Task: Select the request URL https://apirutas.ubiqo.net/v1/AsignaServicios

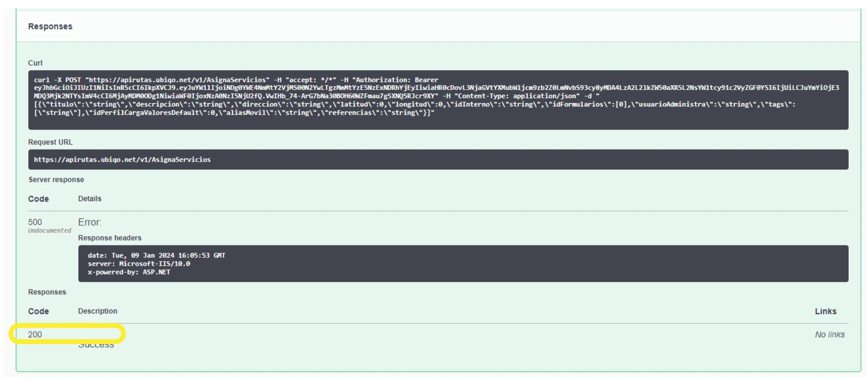Action: (122, 159)
